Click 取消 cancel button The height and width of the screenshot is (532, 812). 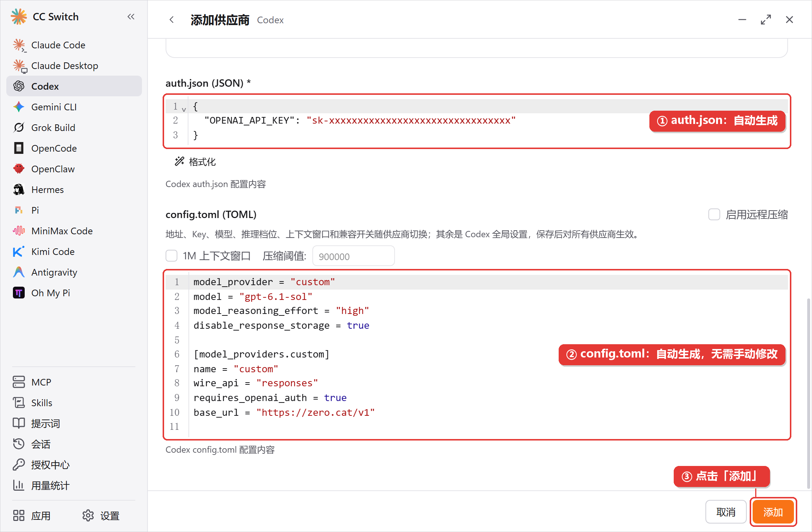coord(726,512)
